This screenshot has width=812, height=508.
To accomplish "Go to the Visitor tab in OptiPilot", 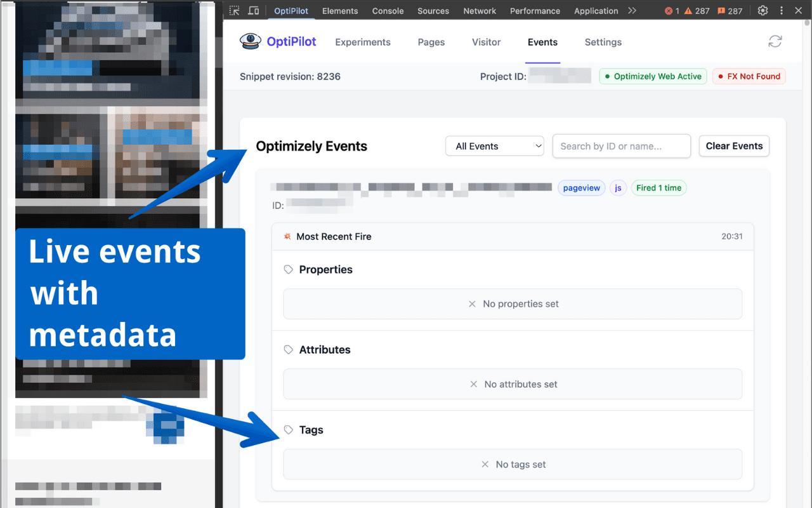I will 487,42.
